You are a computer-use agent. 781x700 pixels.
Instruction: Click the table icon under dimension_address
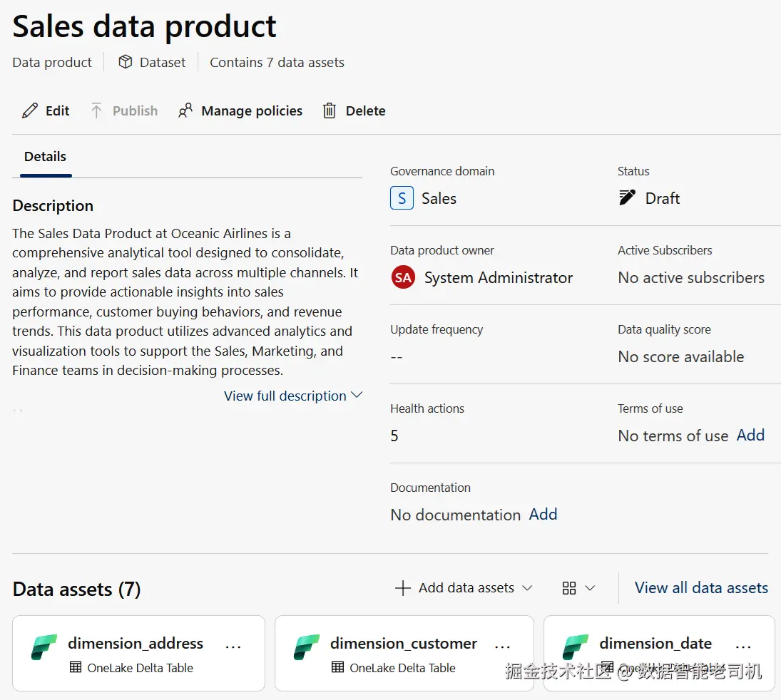[x=76, y=667]
